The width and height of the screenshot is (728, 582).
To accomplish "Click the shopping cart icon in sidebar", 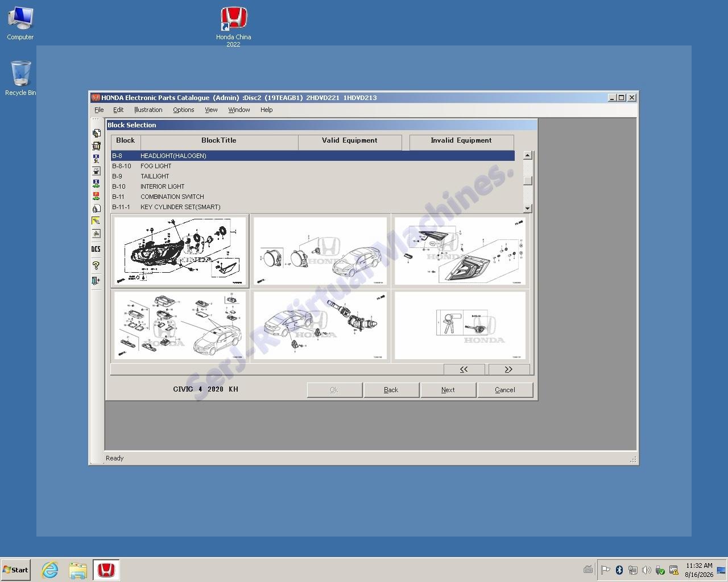I will pos(96,146).
